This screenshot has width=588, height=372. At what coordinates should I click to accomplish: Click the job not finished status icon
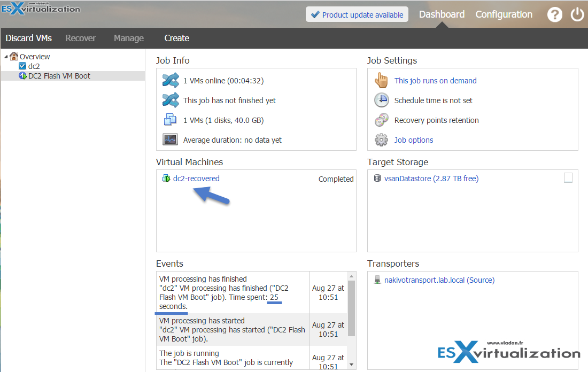tap(171, 100)
